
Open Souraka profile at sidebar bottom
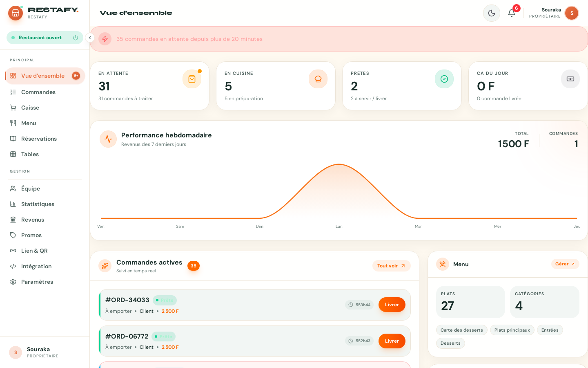click(x=45, y=352)
